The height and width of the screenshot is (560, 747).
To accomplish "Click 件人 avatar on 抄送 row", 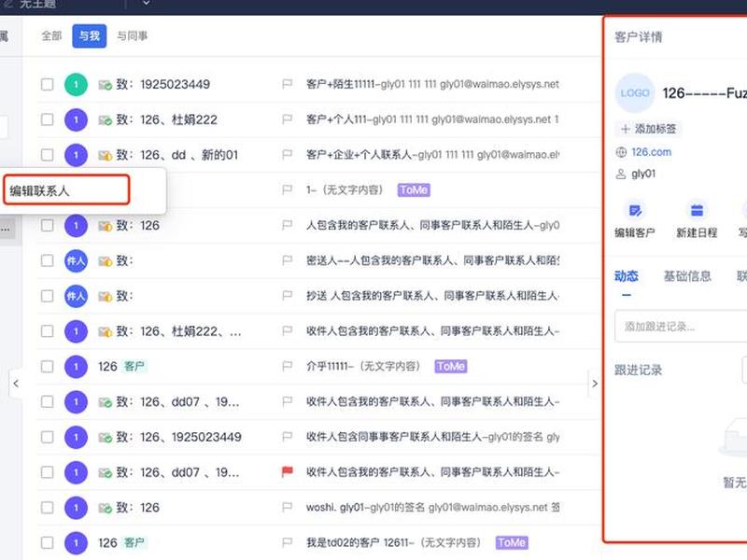I will point(76,296).
